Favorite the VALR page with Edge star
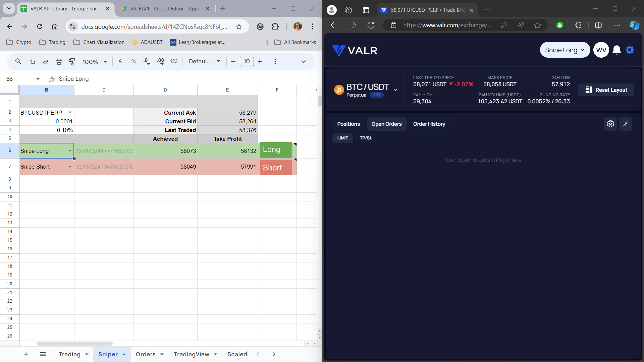 tap(537, 25)
